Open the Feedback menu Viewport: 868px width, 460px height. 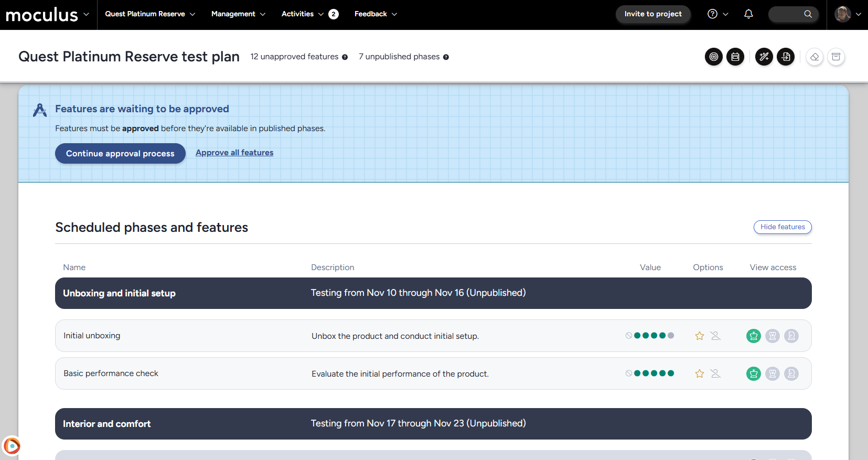(x=376, y=14)
